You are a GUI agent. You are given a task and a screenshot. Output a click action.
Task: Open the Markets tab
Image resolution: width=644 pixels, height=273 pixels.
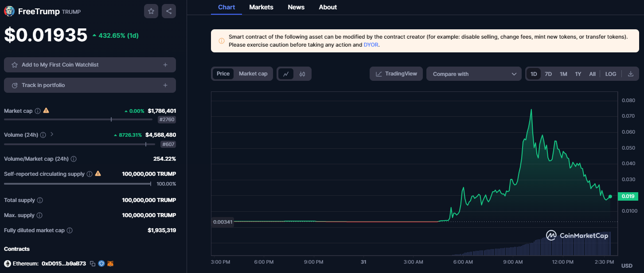click(x=261, y=7)
